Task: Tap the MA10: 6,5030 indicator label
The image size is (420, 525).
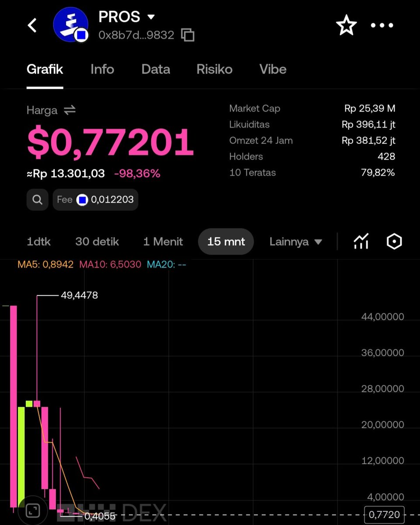Action: point(110,265)
